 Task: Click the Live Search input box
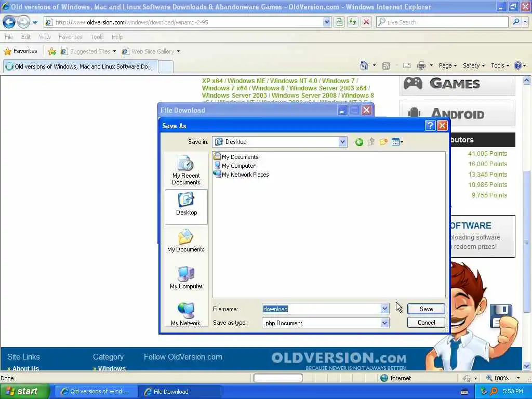pos(442,22)
